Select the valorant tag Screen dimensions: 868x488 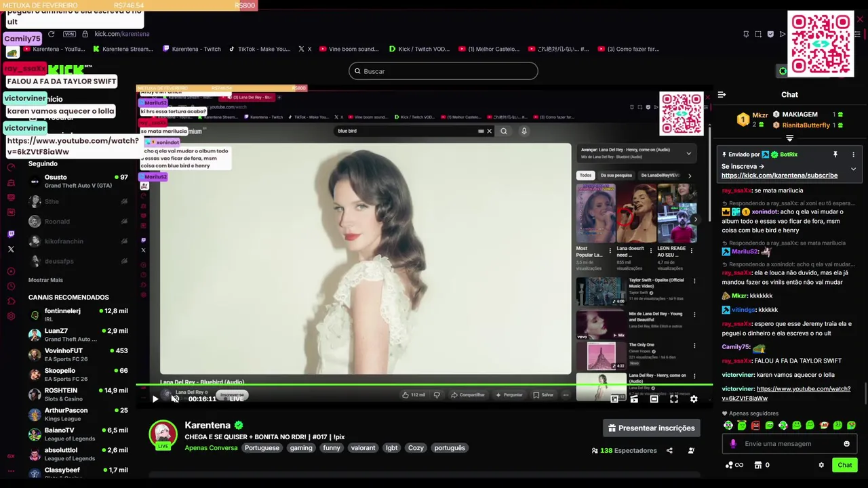(x=363, y=448)
